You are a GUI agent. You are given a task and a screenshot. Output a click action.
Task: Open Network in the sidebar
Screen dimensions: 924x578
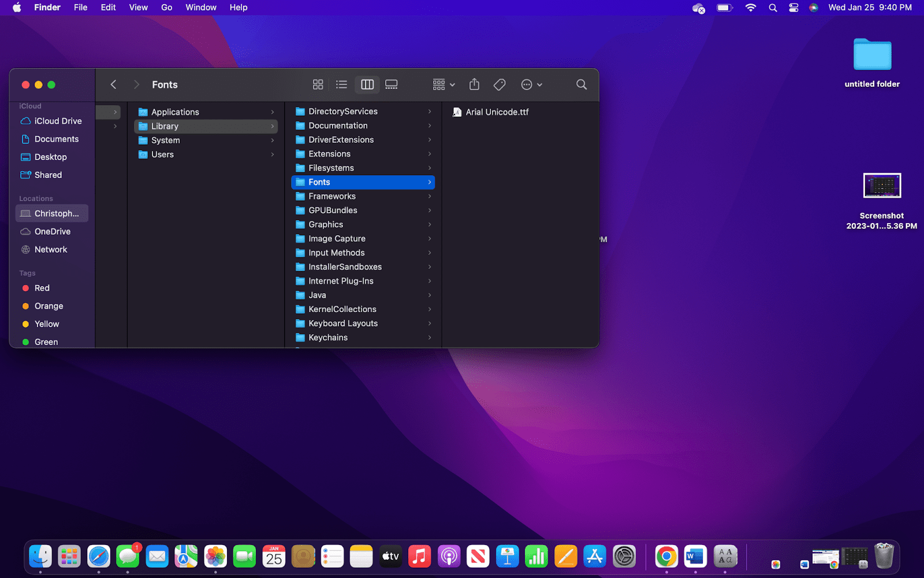point(51,249)
